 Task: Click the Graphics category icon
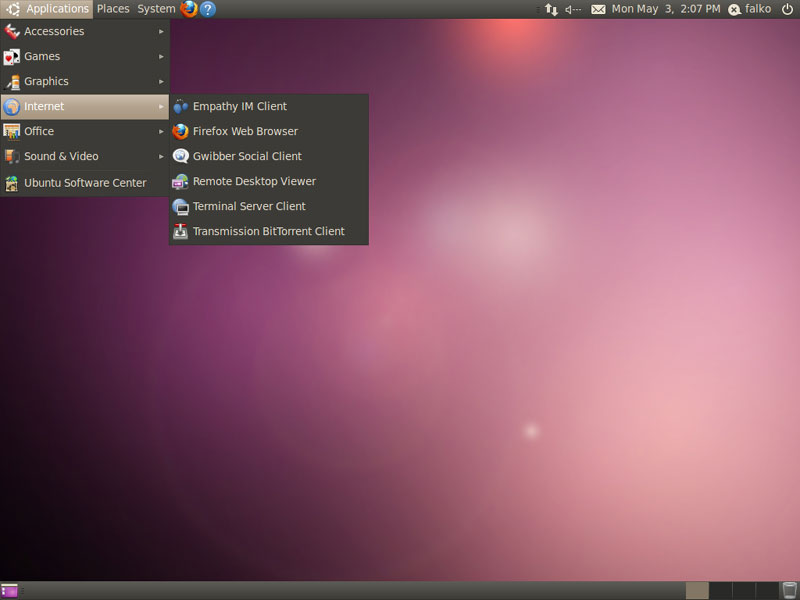point(12,82)
